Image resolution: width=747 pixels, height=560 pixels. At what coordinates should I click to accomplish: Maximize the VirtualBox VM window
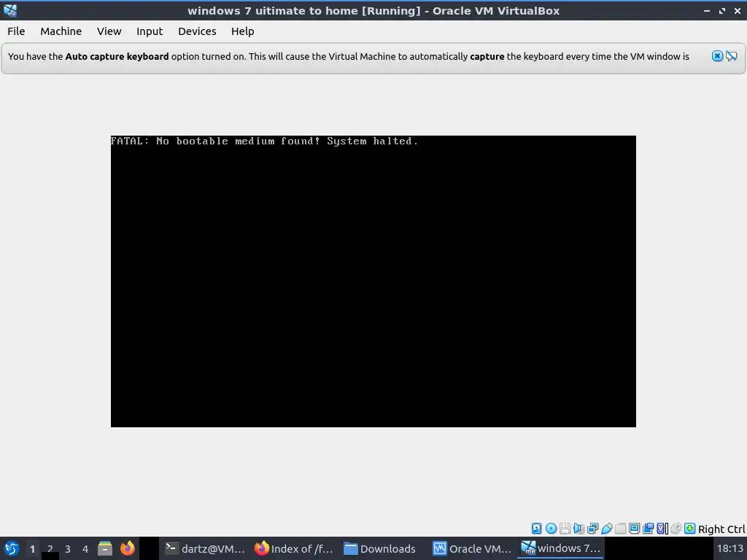pyautogui.click(x=722, y=10)
